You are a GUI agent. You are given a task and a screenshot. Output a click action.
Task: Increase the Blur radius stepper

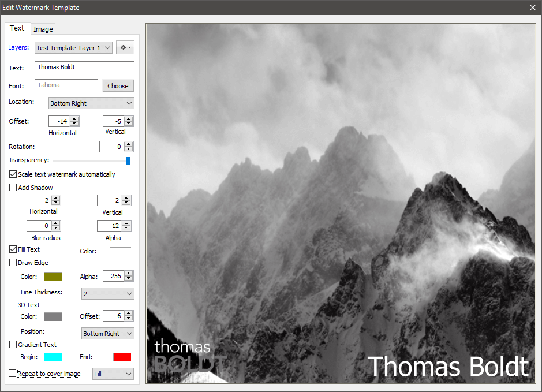coord(56,223)
